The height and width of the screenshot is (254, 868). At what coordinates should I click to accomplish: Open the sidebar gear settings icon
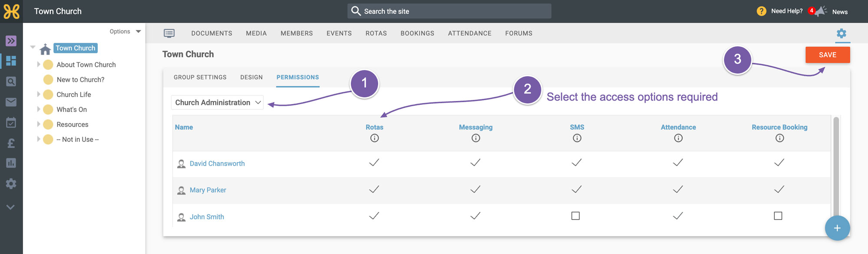(11, 184)
